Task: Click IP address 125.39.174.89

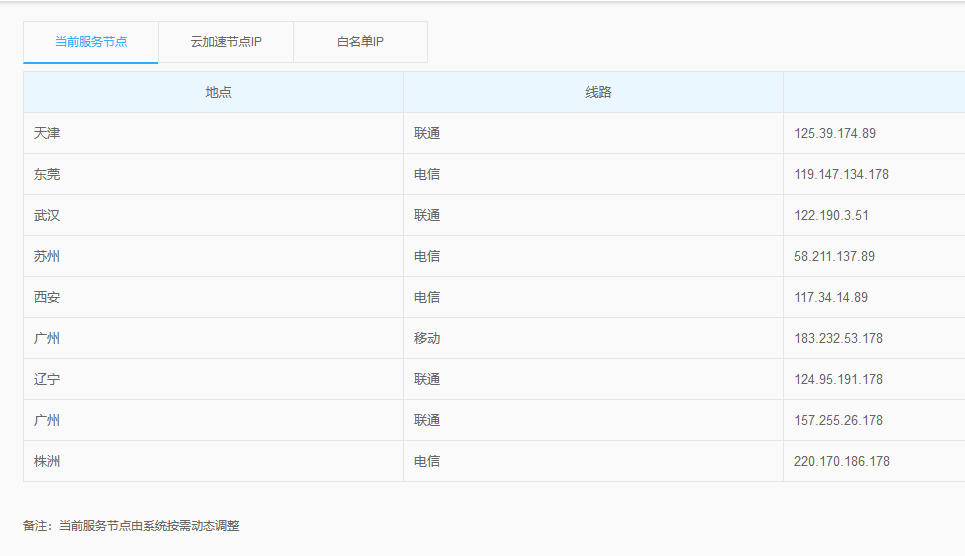Action: point(835,133)
